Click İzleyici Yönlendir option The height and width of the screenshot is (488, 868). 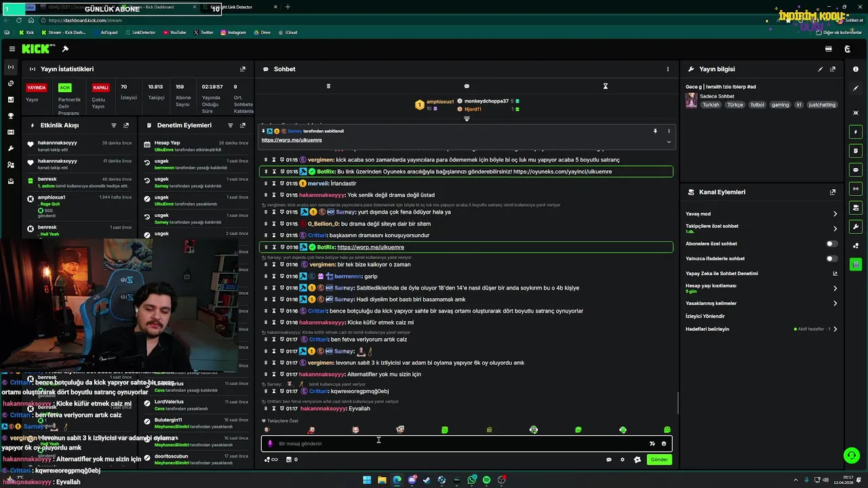(705, 317)
